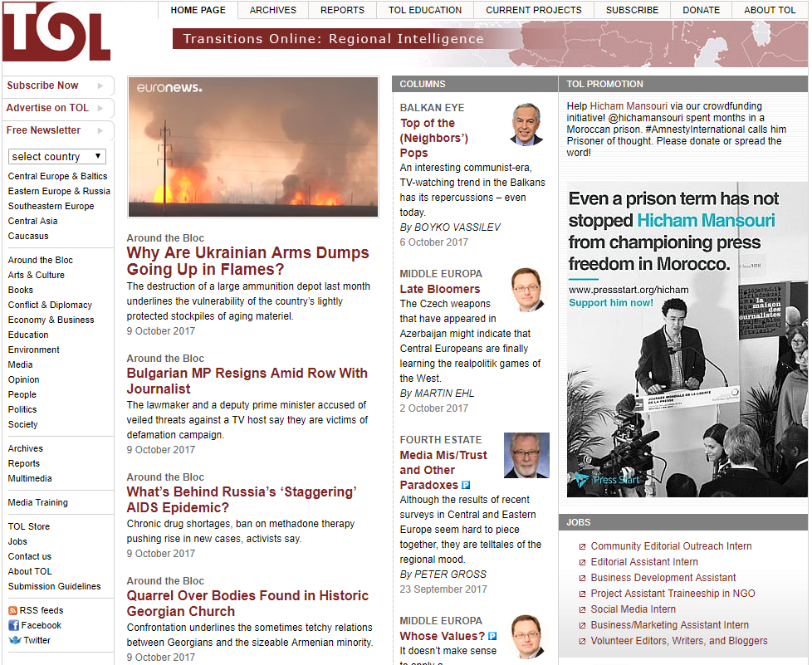Go to ARCHIVES tab
Viewport: 812px width, 665px height.
[273, 10]
